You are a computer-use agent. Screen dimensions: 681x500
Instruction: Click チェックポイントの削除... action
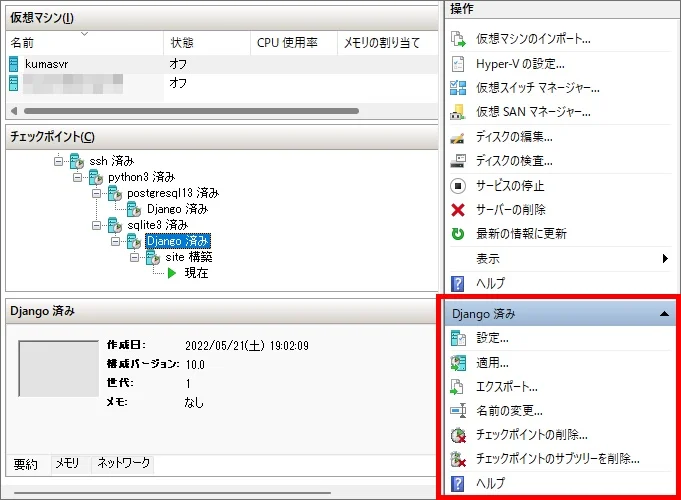click(x=531, y=435)
